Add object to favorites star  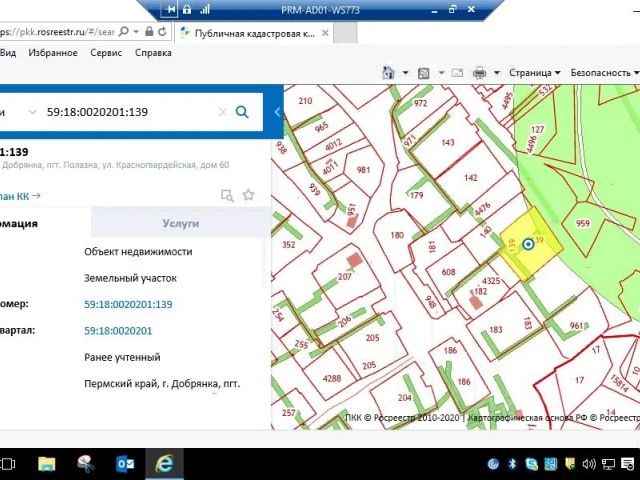point(248,195)
